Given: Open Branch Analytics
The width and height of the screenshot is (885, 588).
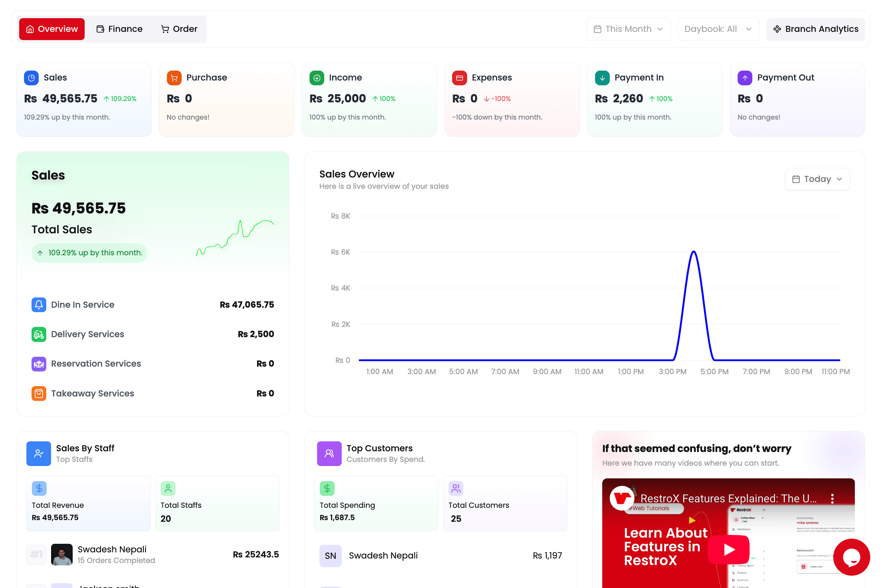Looking at the screenshot, I should pyautogui.click(x=816, y=29).
